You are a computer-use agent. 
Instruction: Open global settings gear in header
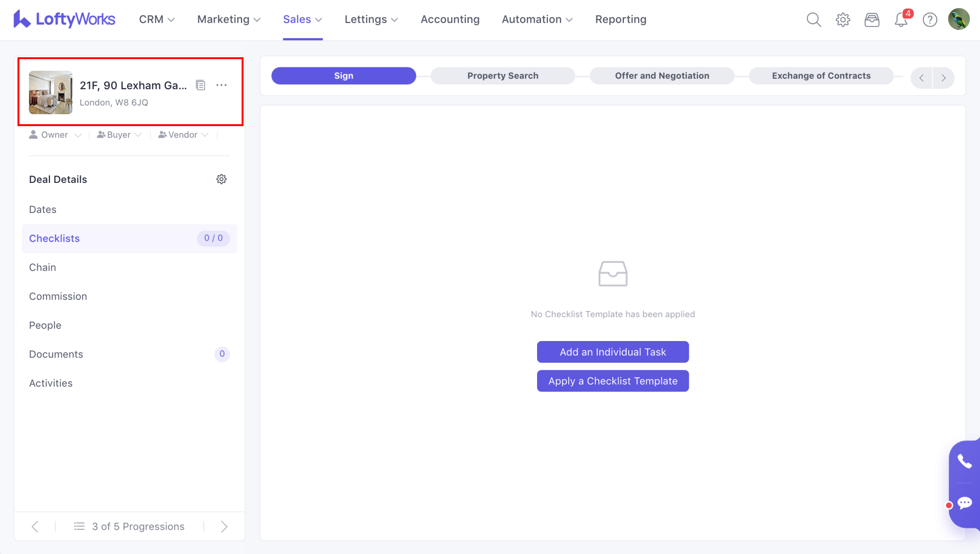click(843, 20)
